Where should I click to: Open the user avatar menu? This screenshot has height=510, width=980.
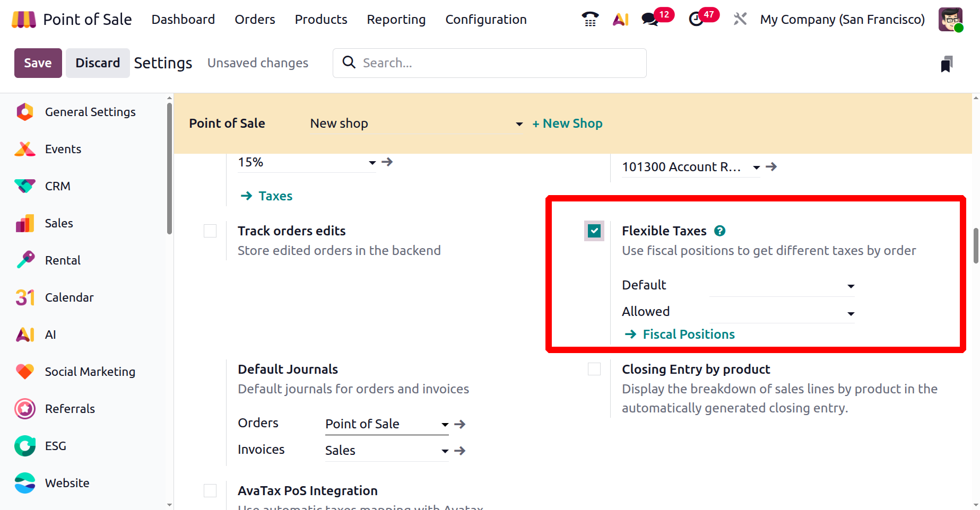click(950, 20)
